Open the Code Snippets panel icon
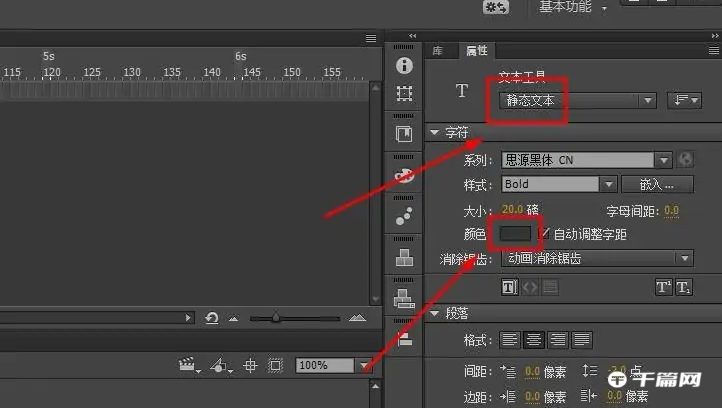 pyautogui.click(x=404, y=298)
